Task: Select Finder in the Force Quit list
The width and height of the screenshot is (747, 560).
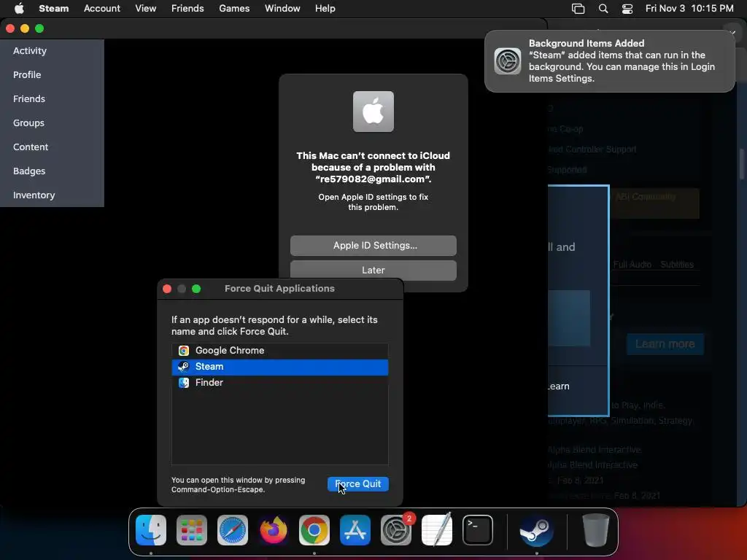Action: coord(279,383)
